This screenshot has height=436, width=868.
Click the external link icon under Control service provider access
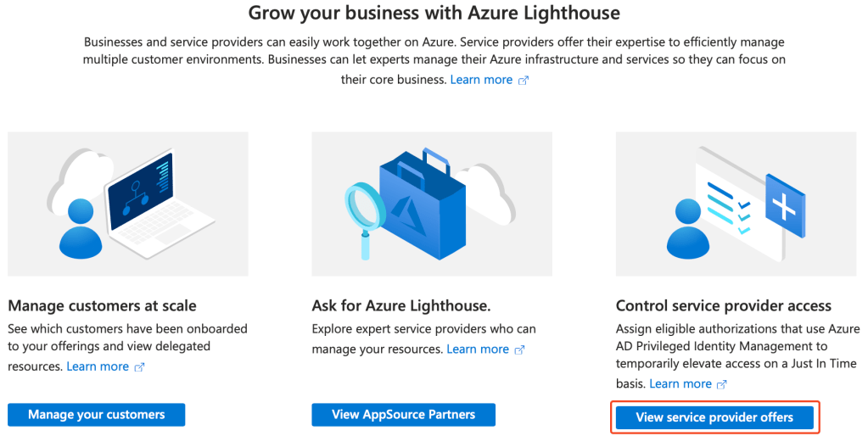point(722,384)
